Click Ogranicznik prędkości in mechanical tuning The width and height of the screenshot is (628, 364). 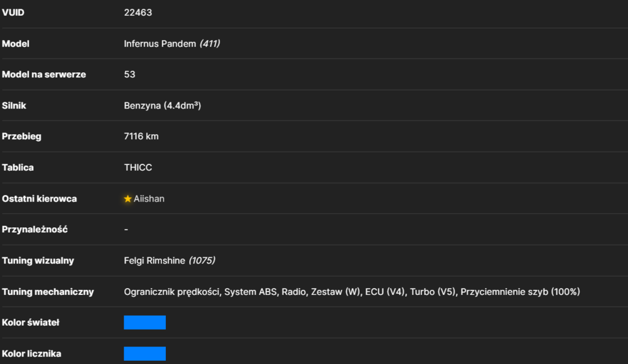tap(172, 292)
